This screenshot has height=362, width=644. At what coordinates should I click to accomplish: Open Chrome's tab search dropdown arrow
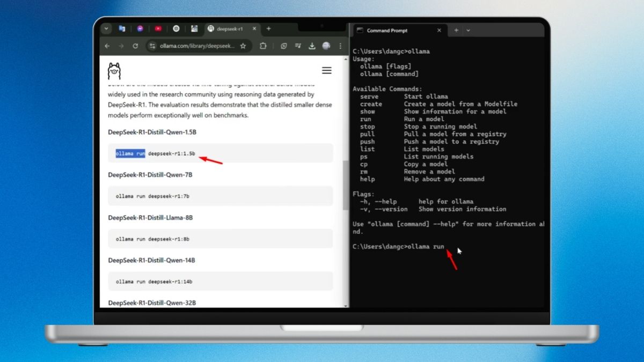pos(106,29)
